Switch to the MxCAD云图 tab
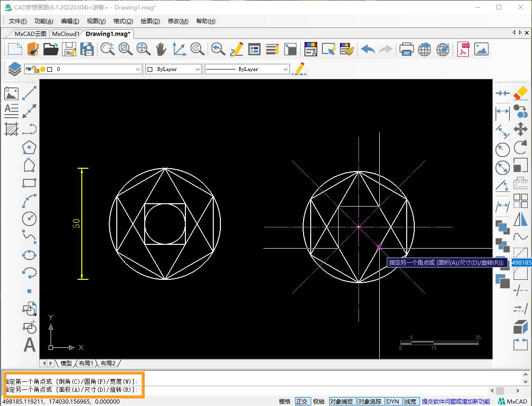The image size is (532, 406). [30, 34]
